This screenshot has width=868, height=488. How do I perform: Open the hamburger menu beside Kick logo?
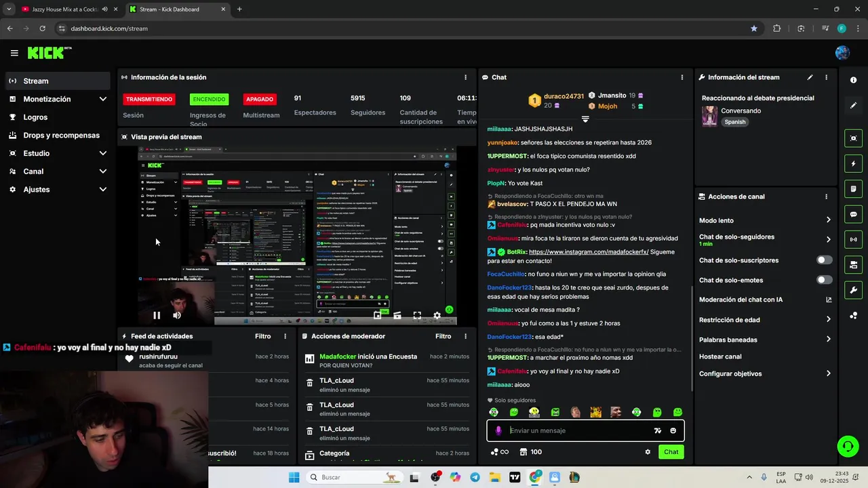[14, 53]
